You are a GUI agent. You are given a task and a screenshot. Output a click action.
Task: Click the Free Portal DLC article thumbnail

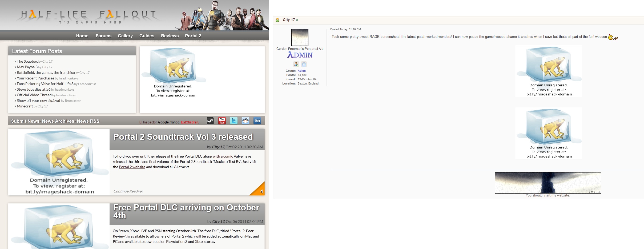59,226
